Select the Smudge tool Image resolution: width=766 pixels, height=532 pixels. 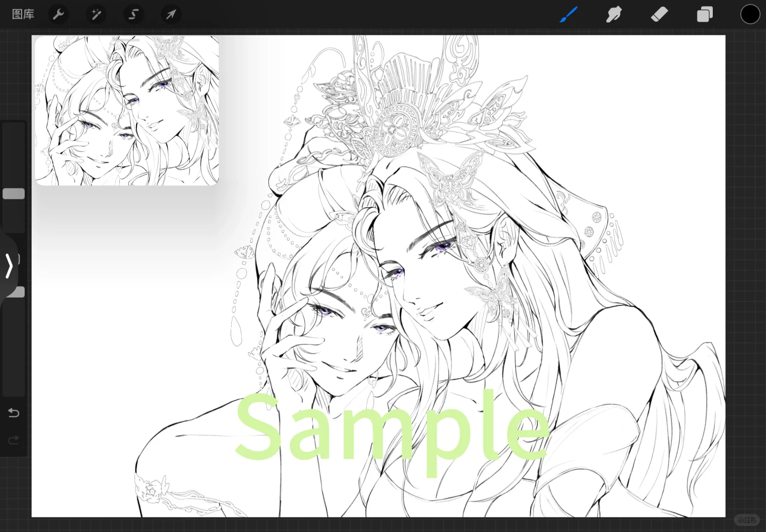pyautogui.click(x=614, y=14)
